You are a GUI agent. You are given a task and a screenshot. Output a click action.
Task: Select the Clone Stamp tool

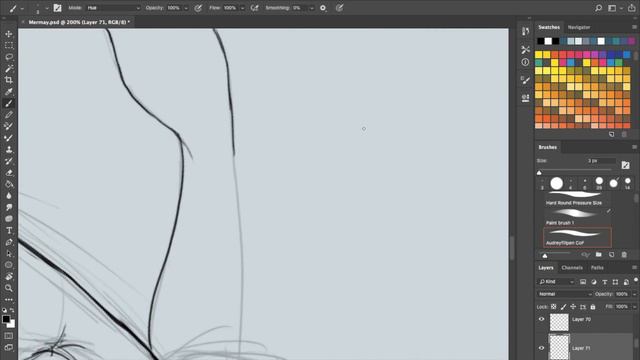point(9,149)
